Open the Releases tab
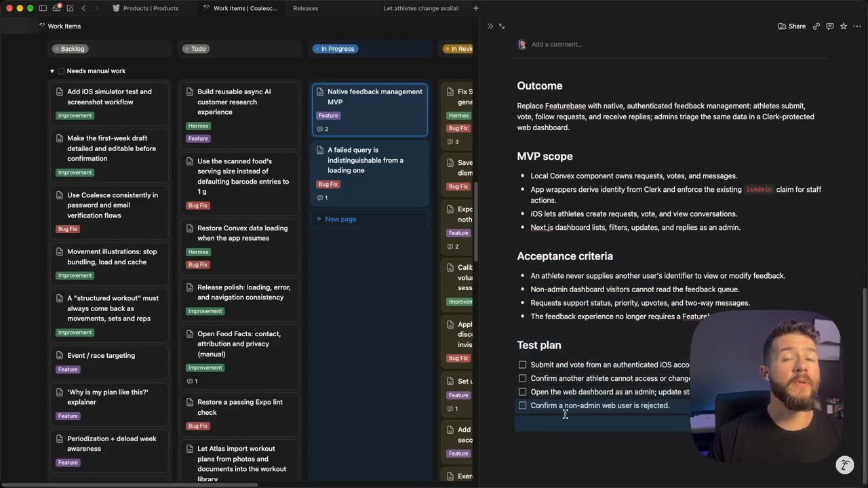 (306, 8)
